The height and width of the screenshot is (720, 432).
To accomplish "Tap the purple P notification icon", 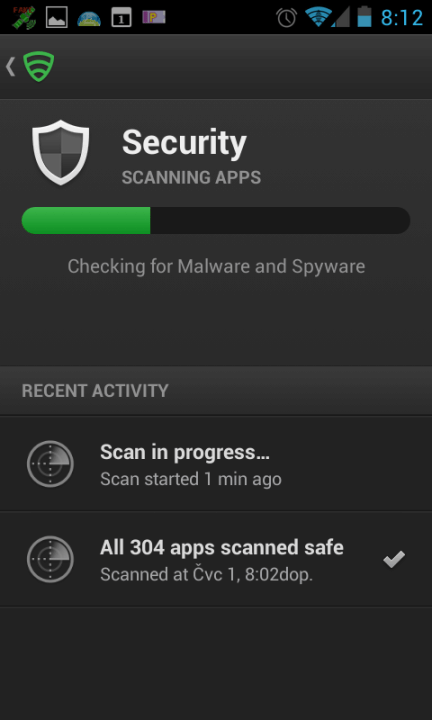I will point(154,17).
